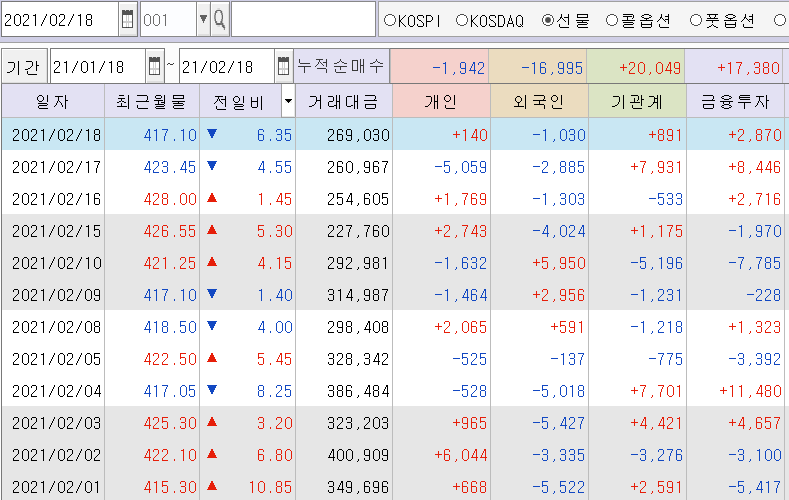Image resolution: width=789 pixels, height=500 pixels.
Task: Click price 423.45 in 02/17 row
Action: click(170, 167)
